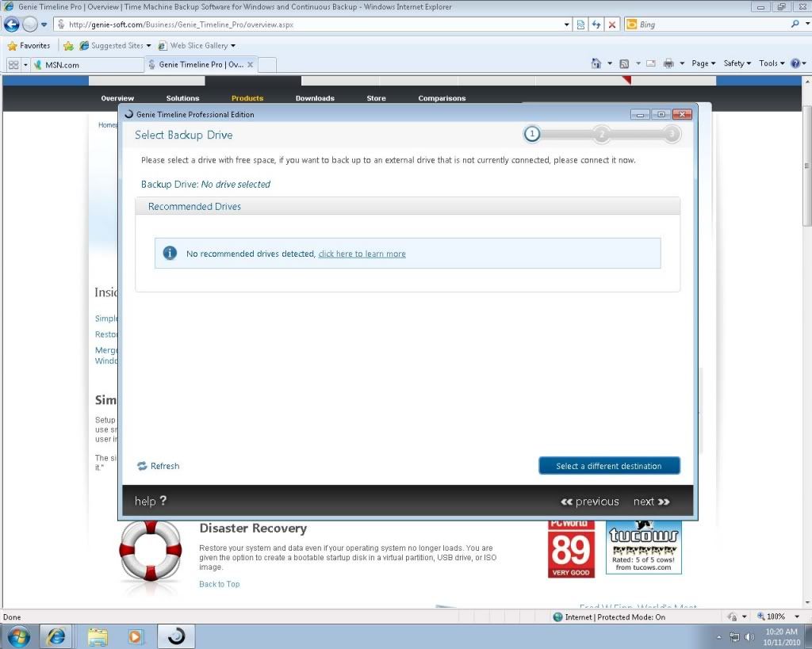Expand the address bar autocomplete dropdown
Screen dimensions: 812x649
click(x=567, y=25)
